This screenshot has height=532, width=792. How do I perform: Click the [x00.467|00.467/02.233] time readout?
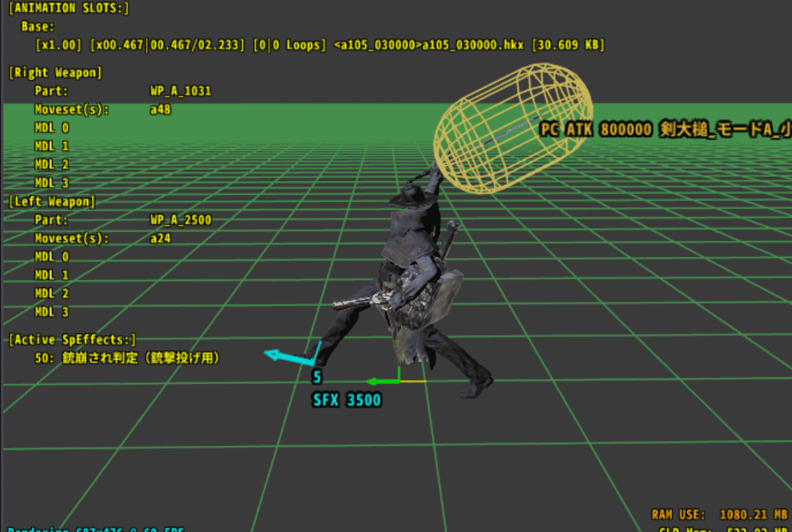coord(167,45)
